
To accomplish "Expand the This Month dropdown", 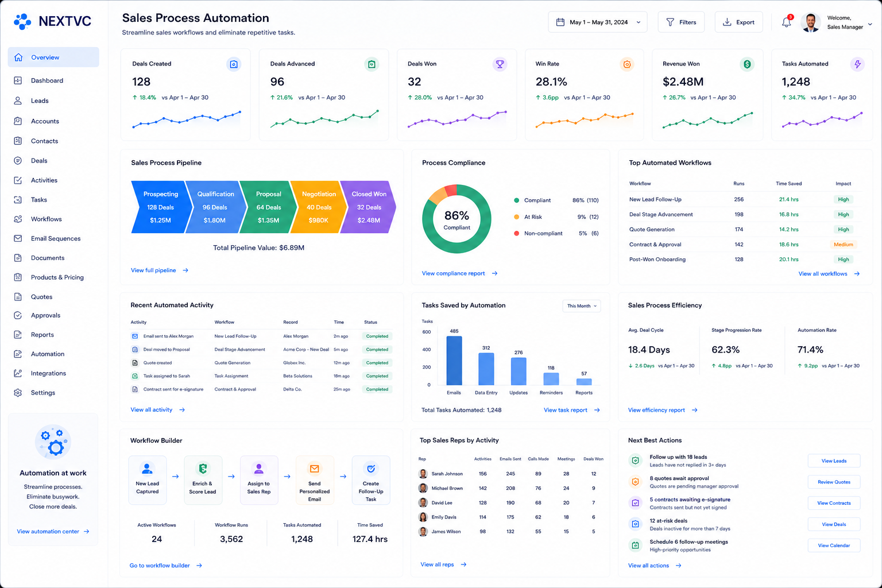I will [x=582, y=306].
